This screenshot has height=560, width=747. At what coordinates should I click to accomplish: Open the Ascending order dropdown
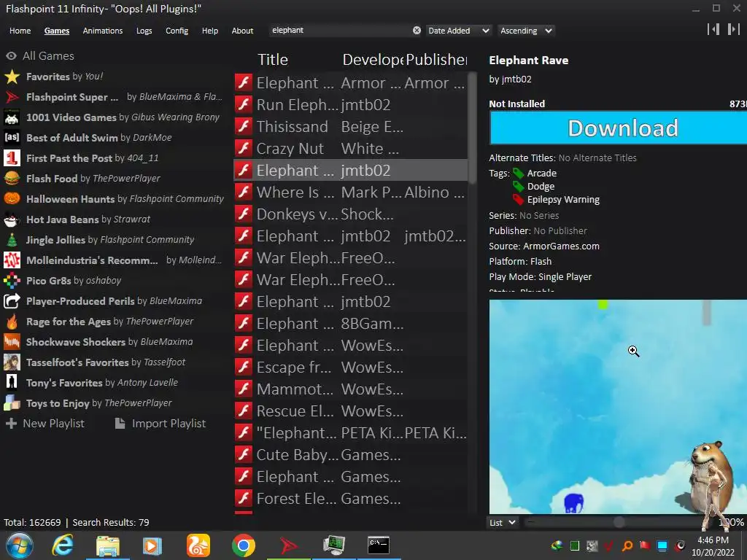point(526,31)
